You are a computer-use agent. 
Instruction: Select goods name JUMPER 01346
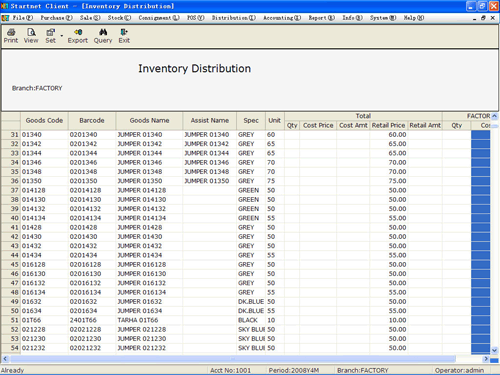pyautogui.click(x=149, y=163)
